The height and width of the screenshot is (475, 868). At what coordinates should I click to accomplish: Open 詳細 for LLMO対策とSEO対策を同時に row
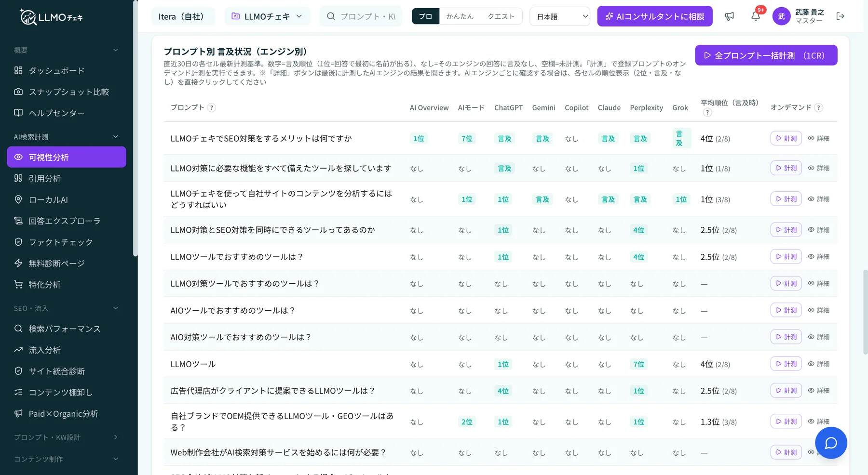pyautogui.click(x=819, y=230)
